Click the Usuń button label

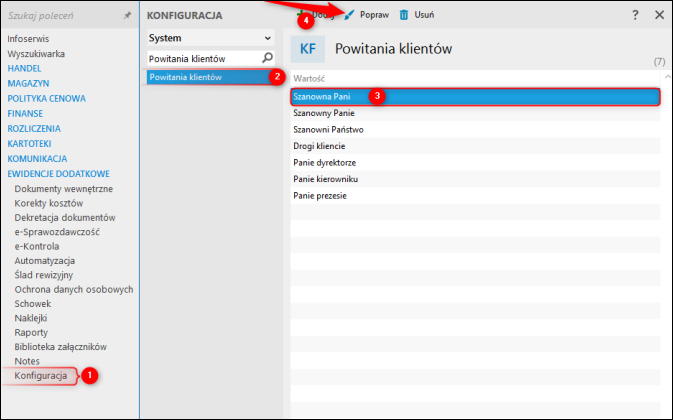424,15
